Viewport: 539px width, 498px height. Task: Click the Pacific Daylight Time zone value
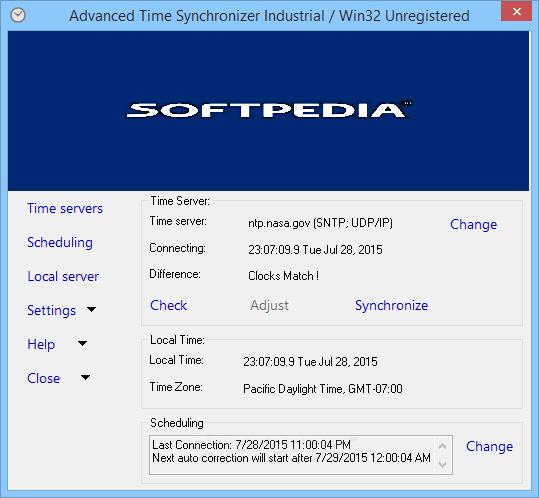pos(323,389)
